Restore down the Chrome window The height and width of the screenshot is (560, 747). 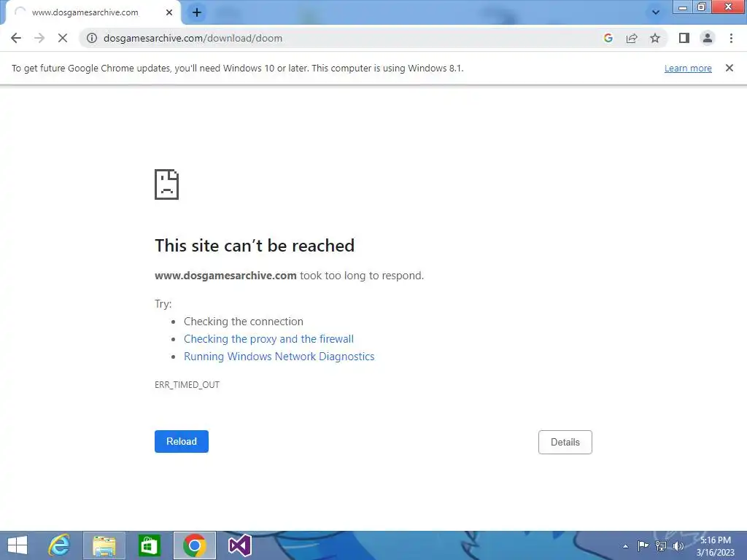tap(701, 7)
